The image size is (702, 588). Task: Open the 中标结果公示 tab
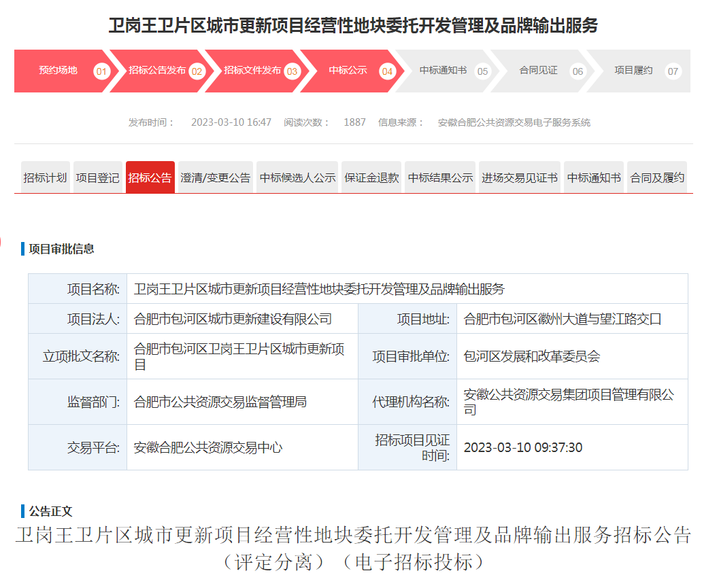coord(440,177)
